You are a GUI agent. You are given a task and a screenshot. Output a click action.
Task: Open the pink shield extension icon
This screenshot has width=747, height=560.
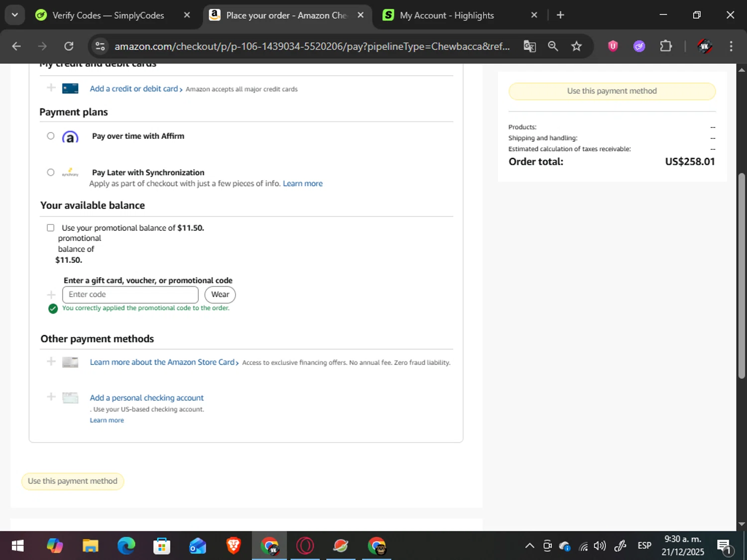(613, 46)
